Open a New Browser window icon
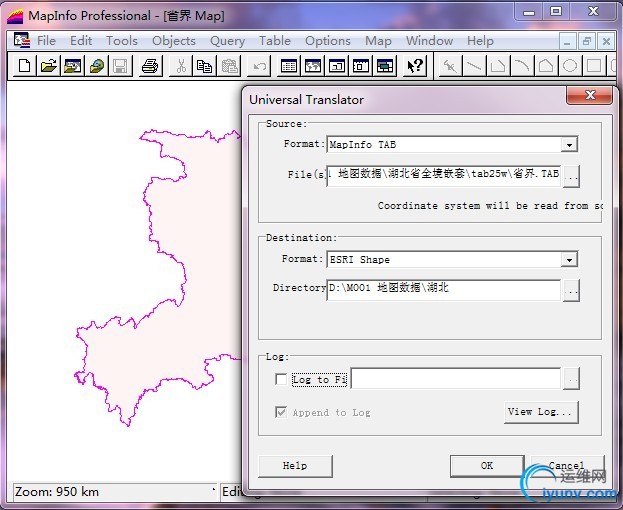623x510 pixels. click(289, 66)
